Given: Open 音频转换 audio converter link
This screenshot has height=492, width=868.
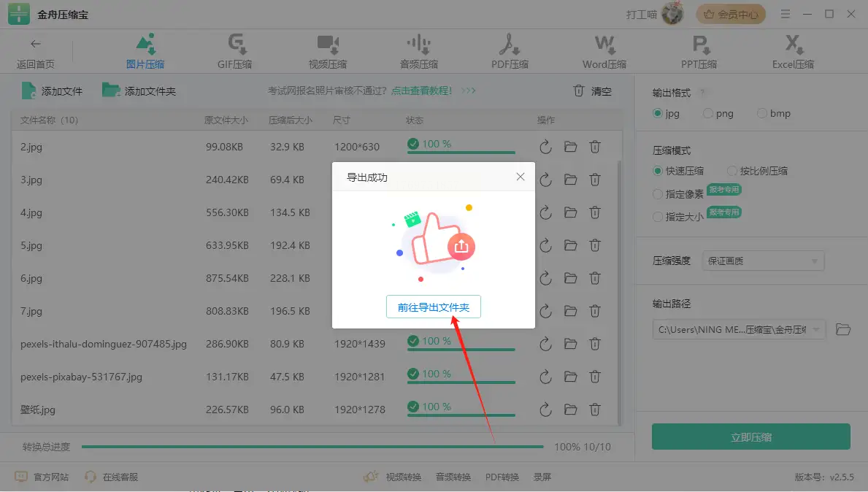Looking at the screenshot, I should pos(453,477).
